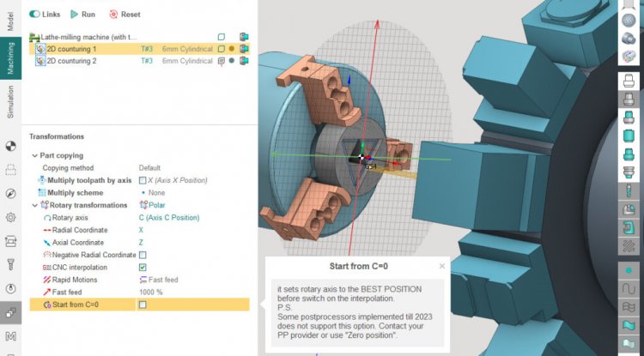The height and width of the screenshot is (356, 644).
Task: Click the green dot icon in right toolbar
Action: [x=629, y=269]
